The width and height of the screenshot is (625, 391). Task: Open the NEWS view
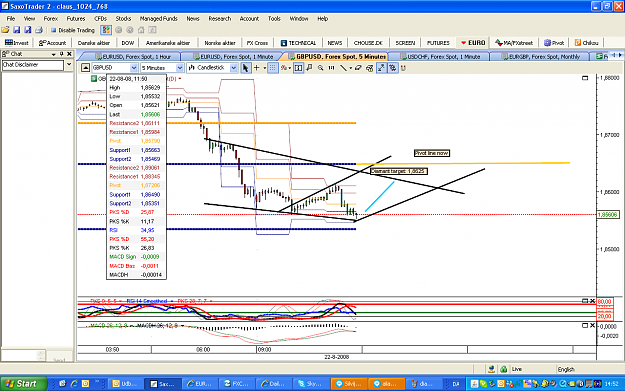[x=334, y=43]
